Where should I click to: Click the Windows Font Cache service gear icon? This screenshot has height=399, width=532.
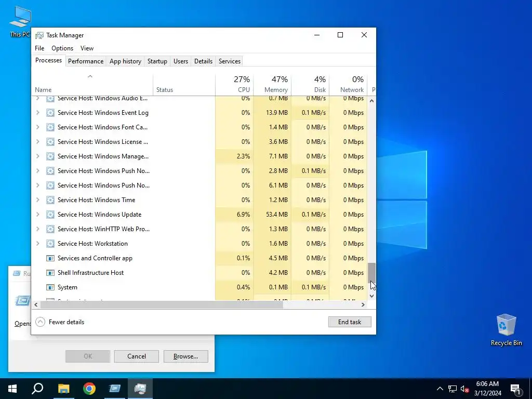[x=50, y=127]
